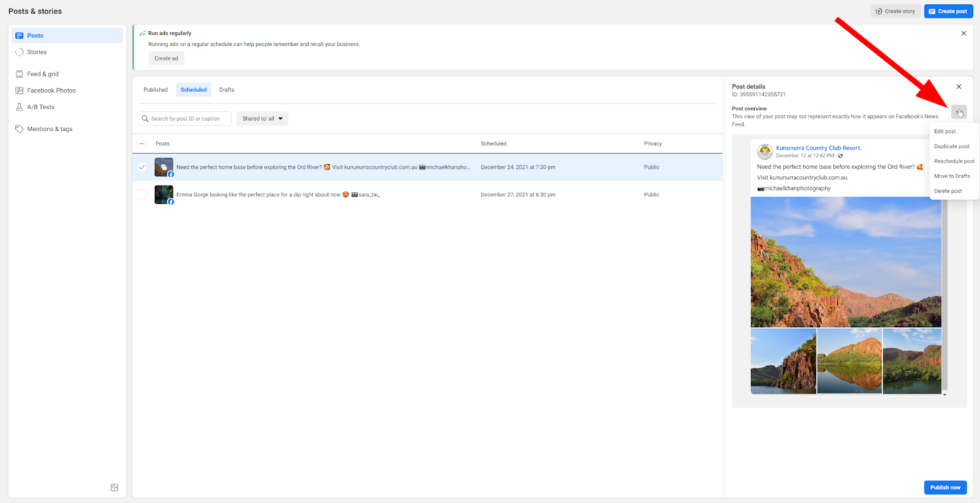Toggle the select-all posts checkbox

tap(142, 144)
